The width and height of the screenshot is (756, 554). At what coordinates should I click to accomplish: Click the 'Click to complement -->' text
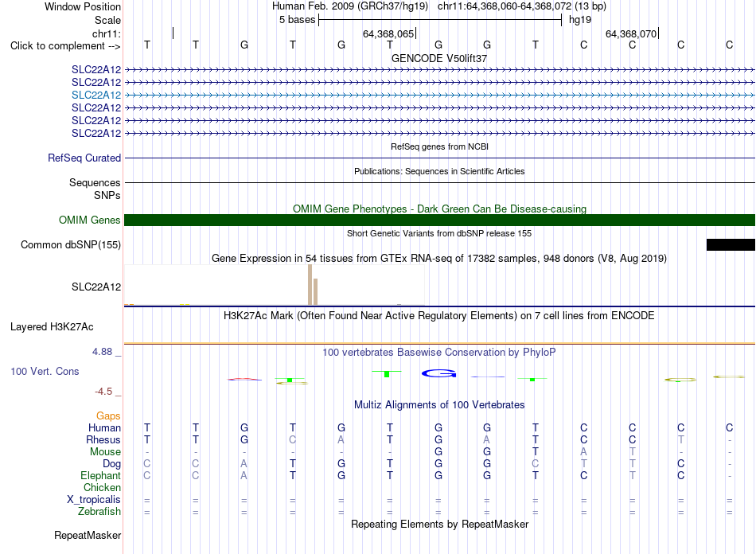65,46
